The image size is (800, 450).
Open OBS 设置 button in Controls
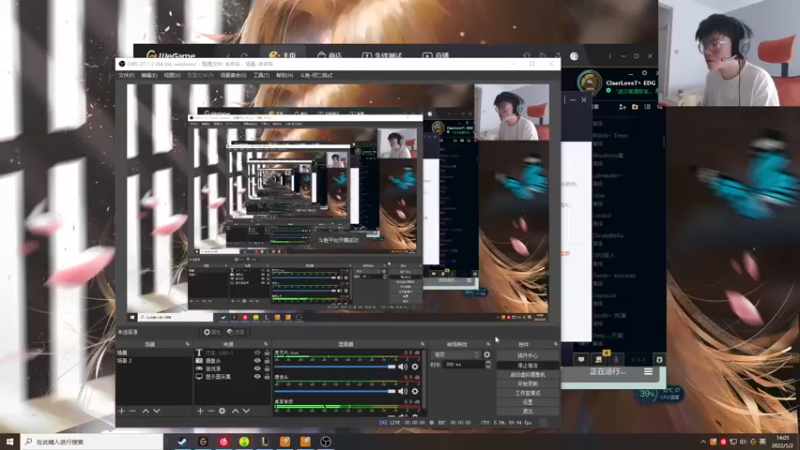click(528, 402)
